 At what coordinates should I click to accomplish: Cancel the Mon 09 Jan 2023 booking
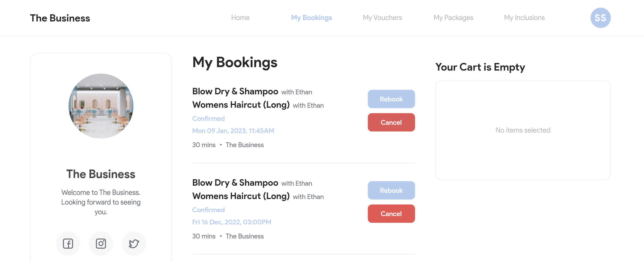[x=391, y=122]
